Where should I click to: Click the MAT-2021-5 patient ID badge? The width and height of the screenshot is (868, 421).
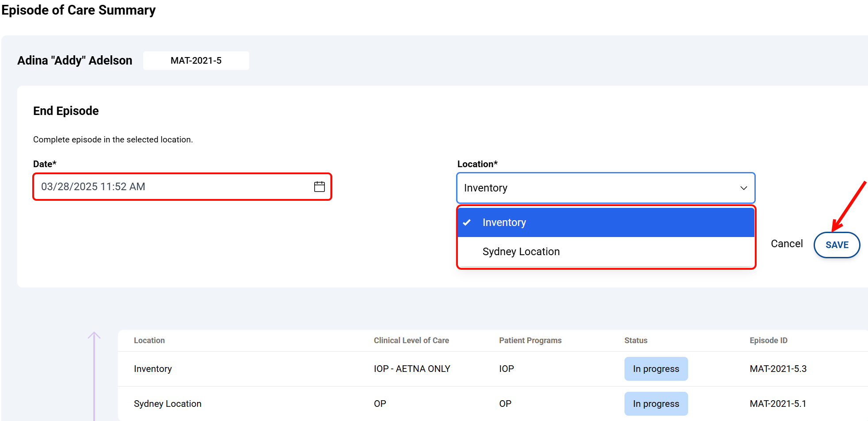196,61
